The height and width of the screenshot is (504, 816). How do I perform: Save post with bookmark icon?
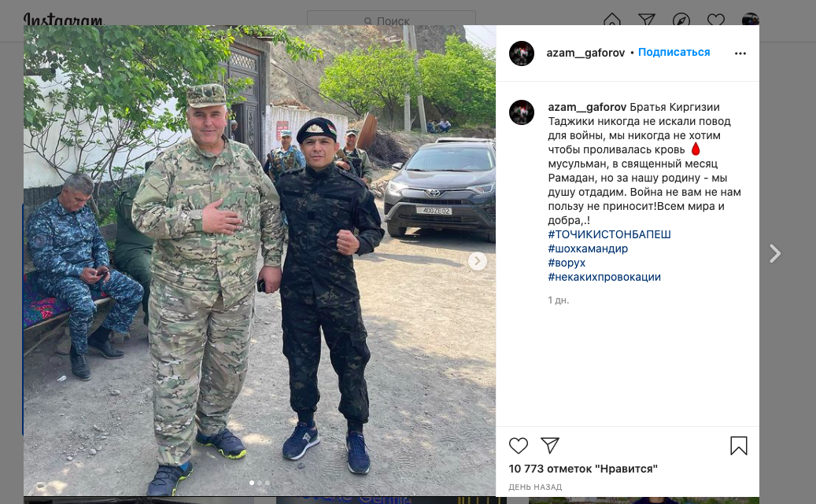pyautogui.click(x=738, y=446)
